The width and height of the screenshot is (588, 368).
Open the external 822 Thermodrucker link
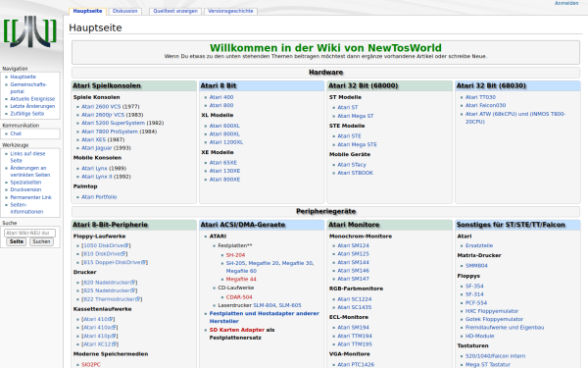pos(112,299)
